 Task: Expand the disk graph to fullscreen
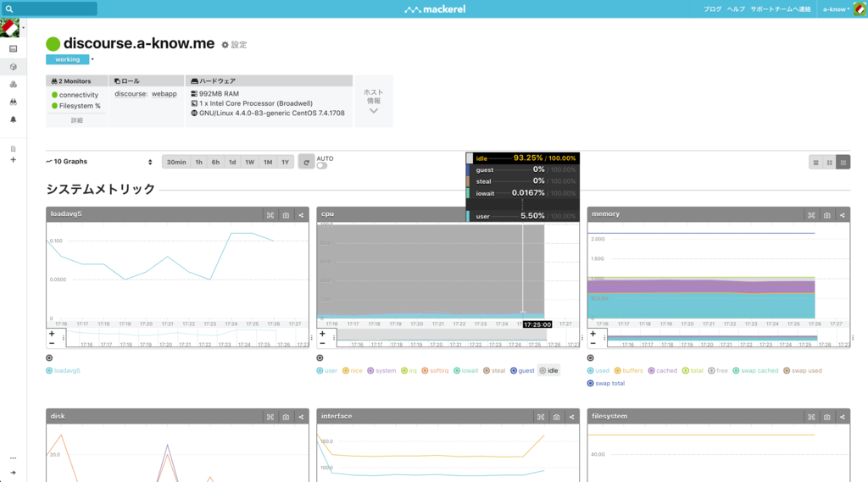270,417
